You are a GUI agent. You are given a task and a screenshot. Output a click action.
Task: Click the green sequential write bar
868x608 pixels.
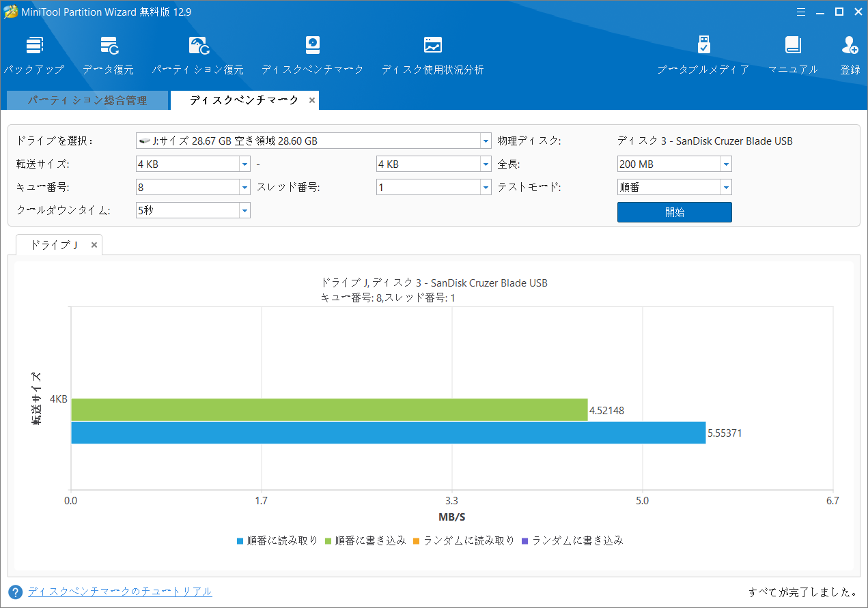coord(329,410)
